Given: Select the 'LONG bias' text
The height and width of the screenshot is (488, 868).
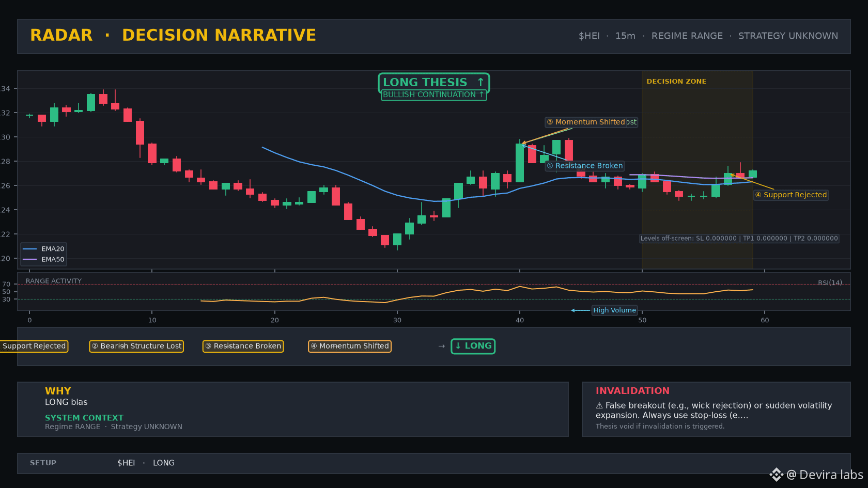Looking at the screenshot, I should tap(66, 402).
